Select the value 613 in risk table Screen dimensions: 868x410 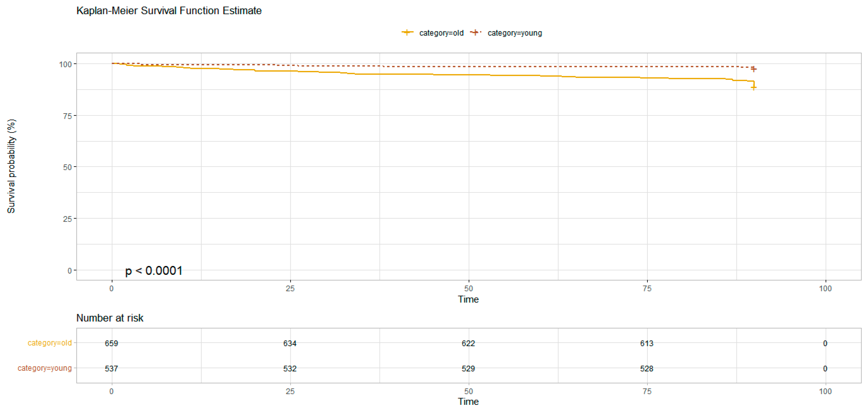click(647, 343)
